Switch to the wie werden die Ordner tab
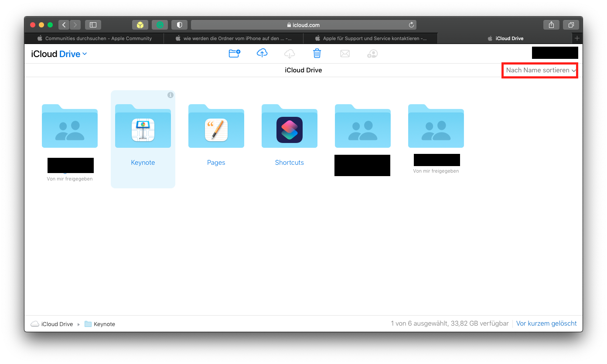Viewport: 607px width, 364px height. [233, 38]
